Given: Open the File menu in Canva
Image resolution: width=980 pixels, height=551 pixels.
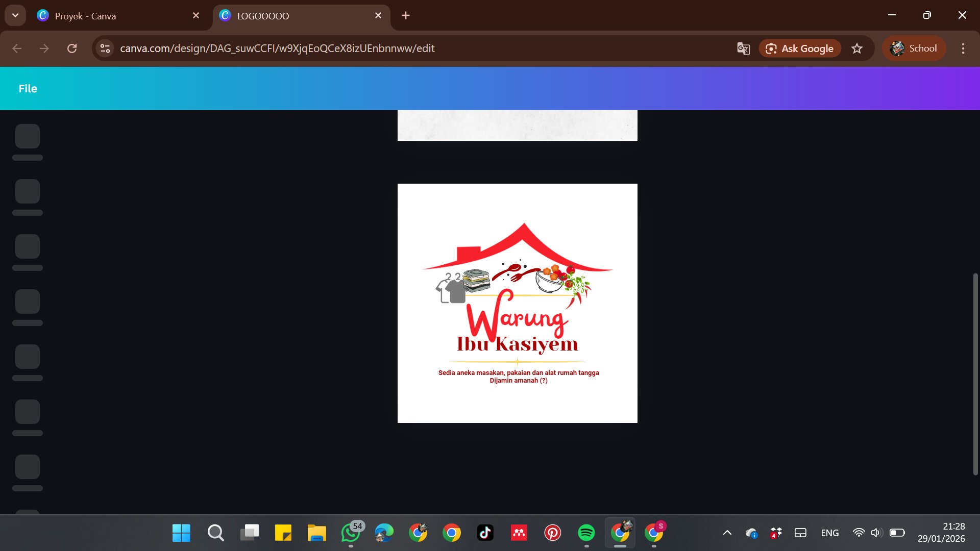Looking at the screenshot, I should [28, 88].
